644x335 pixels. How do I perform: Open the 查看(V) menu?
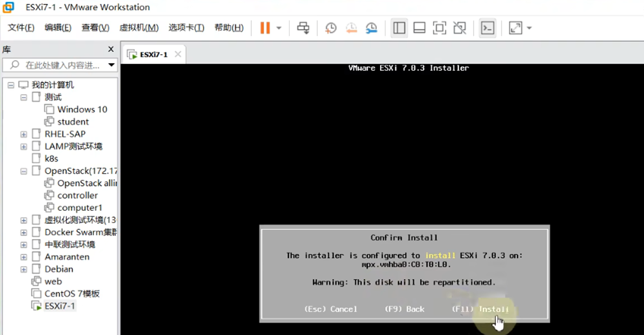95,28
